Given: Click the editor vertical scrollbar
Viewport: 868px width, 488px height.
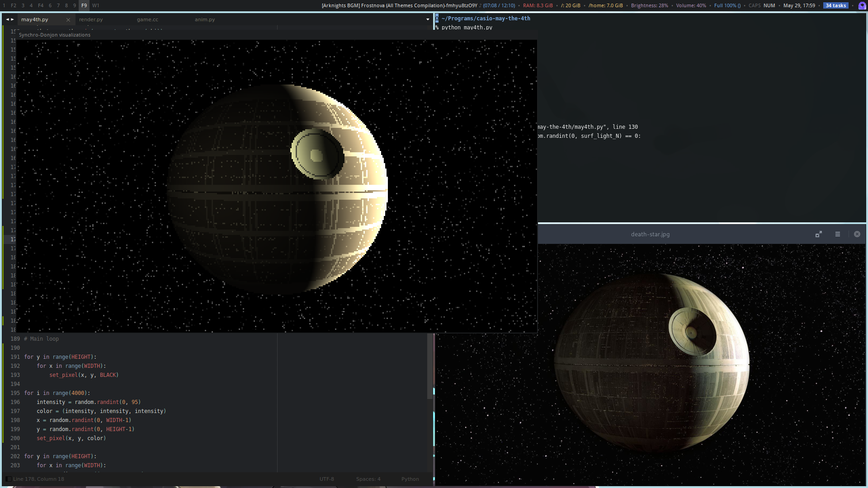Looking at the screenshot, I should point(430,366).
